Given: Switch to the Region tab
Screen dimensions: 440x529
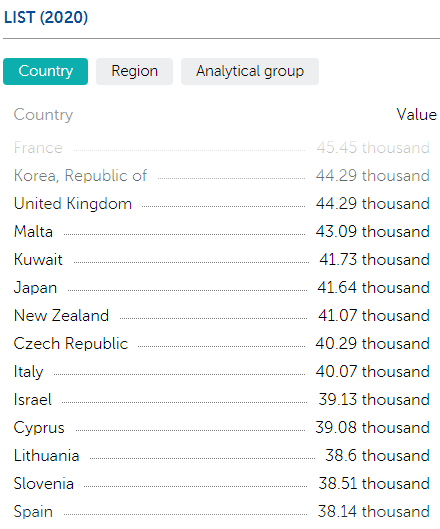Looking at the screenshot, I should (134, 71).
